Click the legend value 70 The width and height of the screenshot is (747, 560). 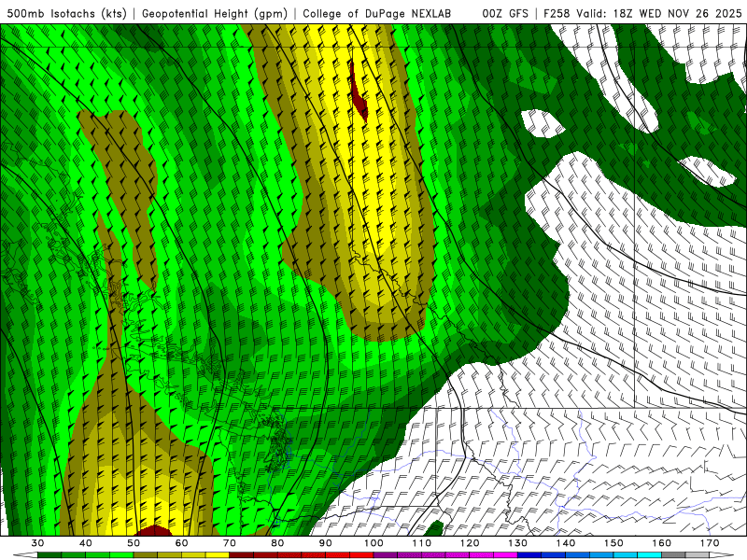(230, 543)
